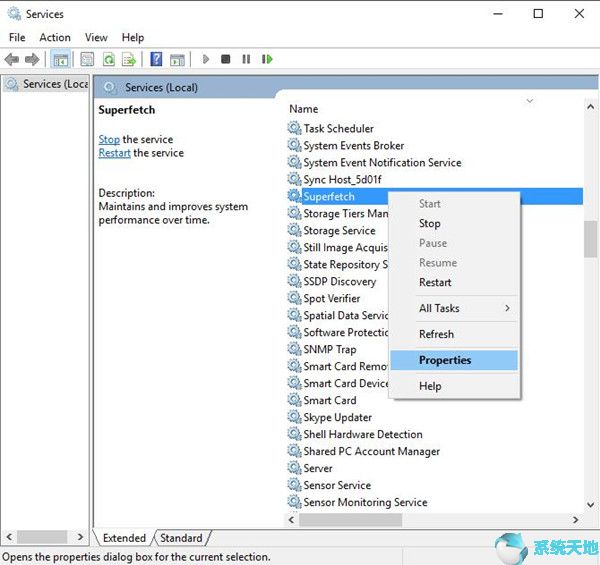Click the console tree scroll-left arrow
The image size is (600, 565).
(9, 537)
